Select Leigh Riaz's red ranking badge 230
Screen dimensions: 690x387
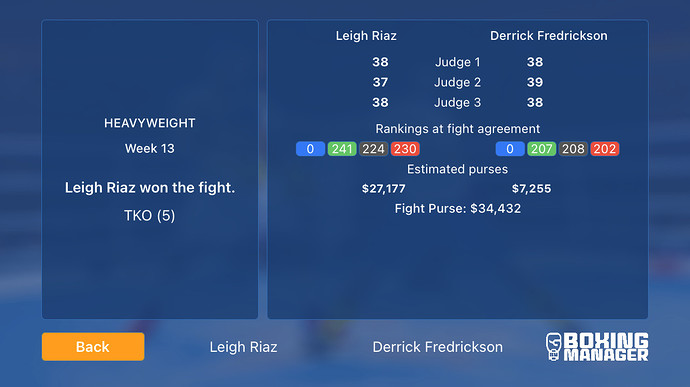[405, 149]
